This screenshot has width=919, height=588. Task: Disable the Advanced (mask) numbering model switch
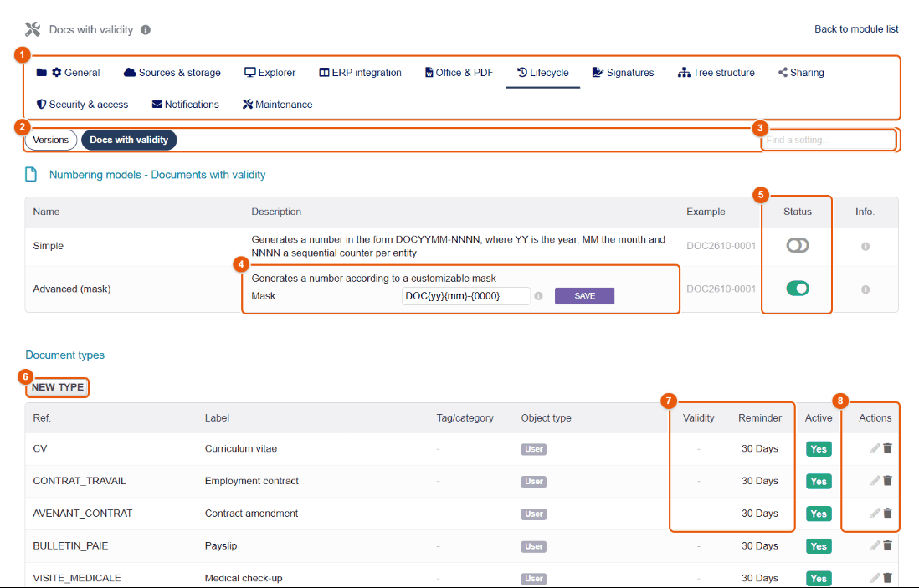click(797, 288)
